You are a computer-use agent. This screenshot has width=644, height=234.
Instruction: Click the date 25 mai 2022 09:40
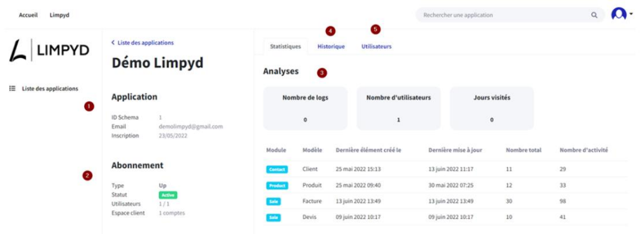(358, 185)
